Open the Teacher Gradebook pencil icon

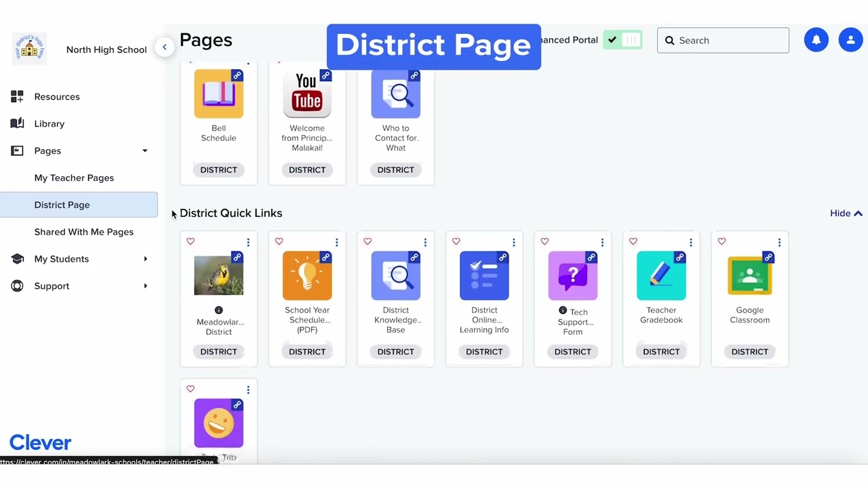[x=661, y=276]
